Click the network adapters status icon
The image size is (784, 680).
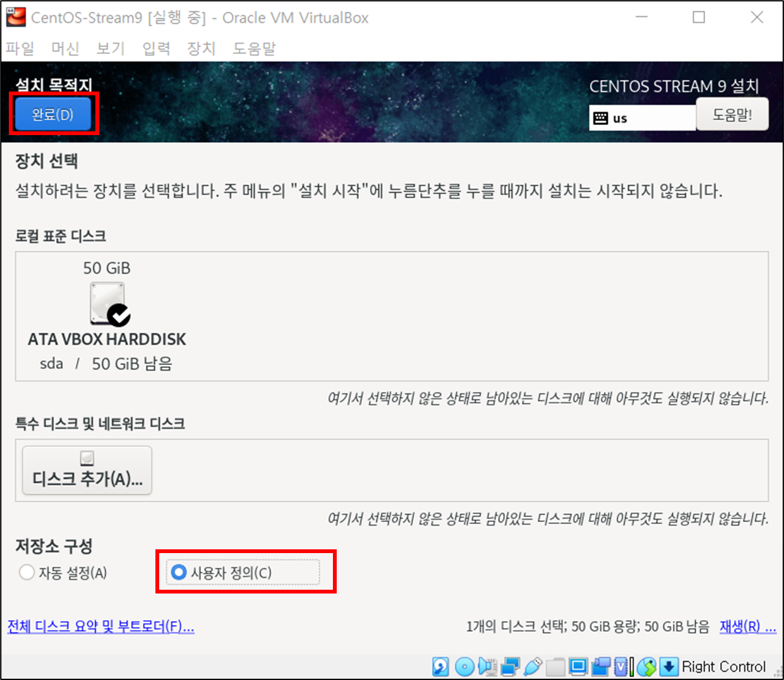point(510,666)
